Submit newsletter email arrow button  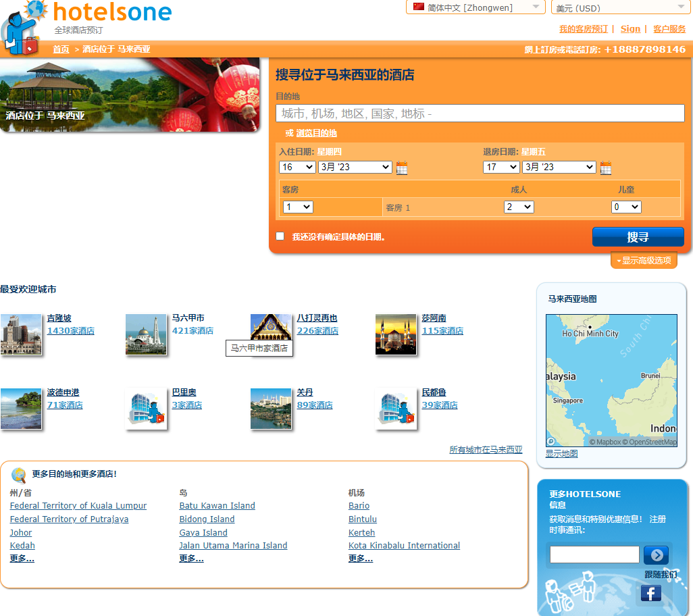656,555
